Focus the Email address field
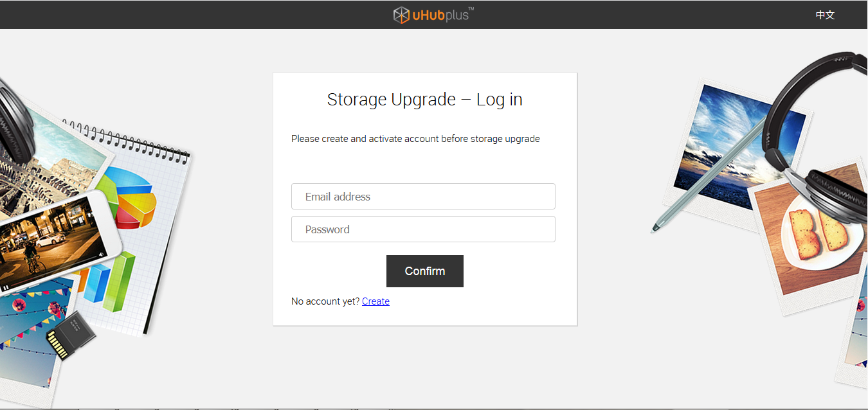This screenshot has width=868, height=410. coord(423,197)
